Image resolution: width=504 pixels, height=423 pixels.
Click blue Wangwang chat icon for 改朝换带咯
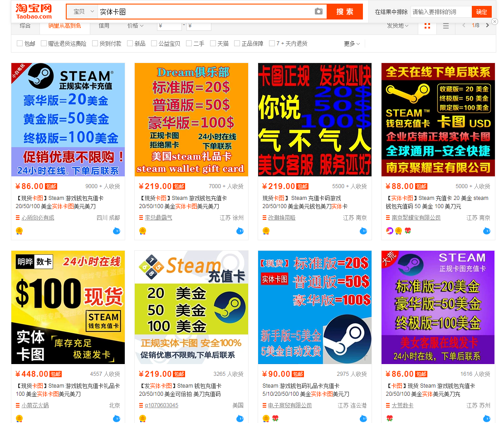[363, 231]
